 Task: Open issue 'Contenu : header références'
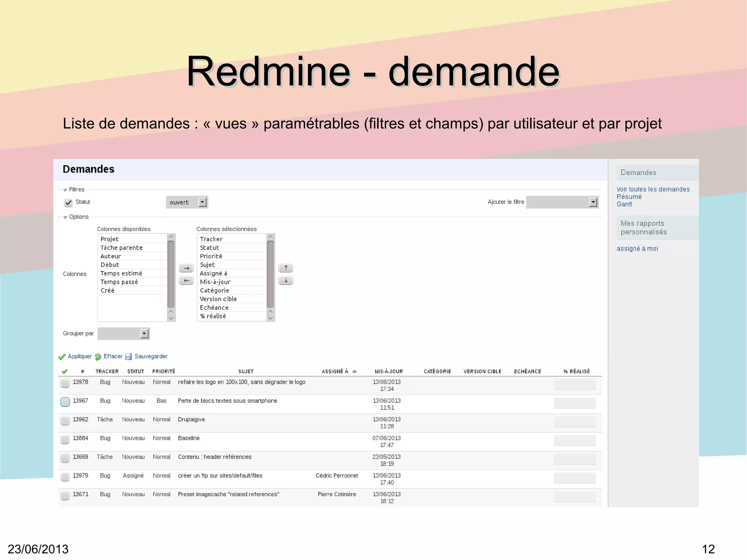[x=214, y=457]
